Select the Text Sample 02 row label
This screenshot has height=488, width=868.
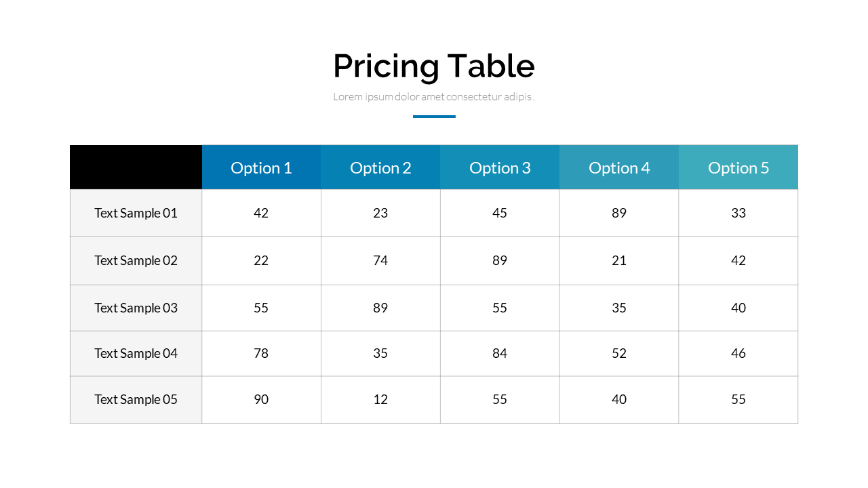pos(136,260)
